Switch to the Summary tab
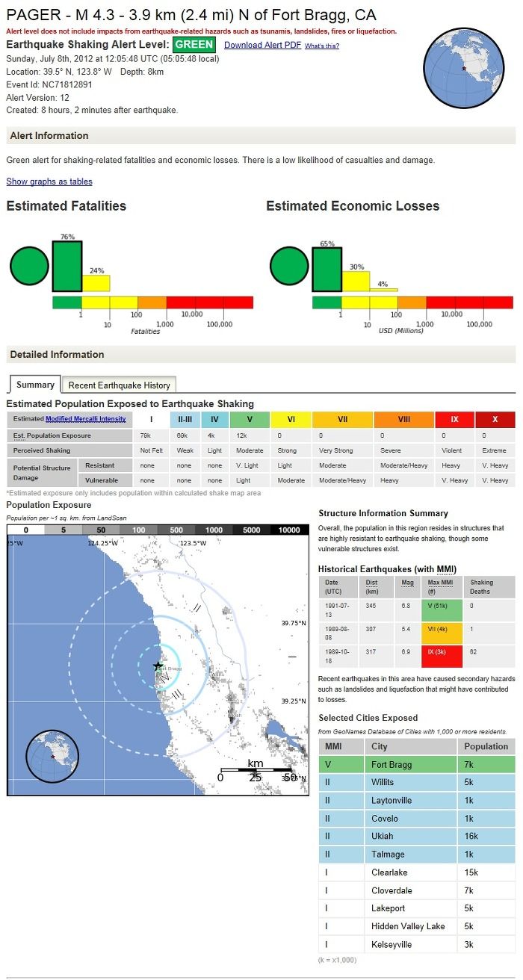The image size is (523, 980). [x=35, y=385]
